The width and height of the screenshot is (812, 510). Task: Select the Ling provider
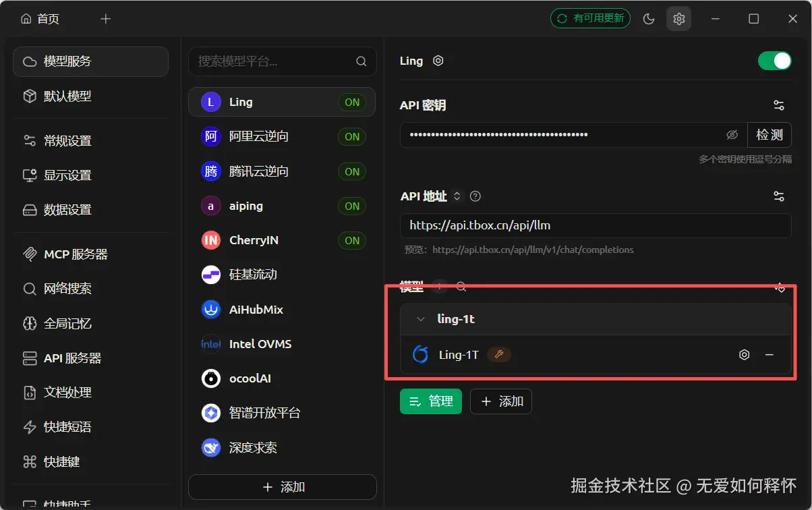(x=282, y=103)
